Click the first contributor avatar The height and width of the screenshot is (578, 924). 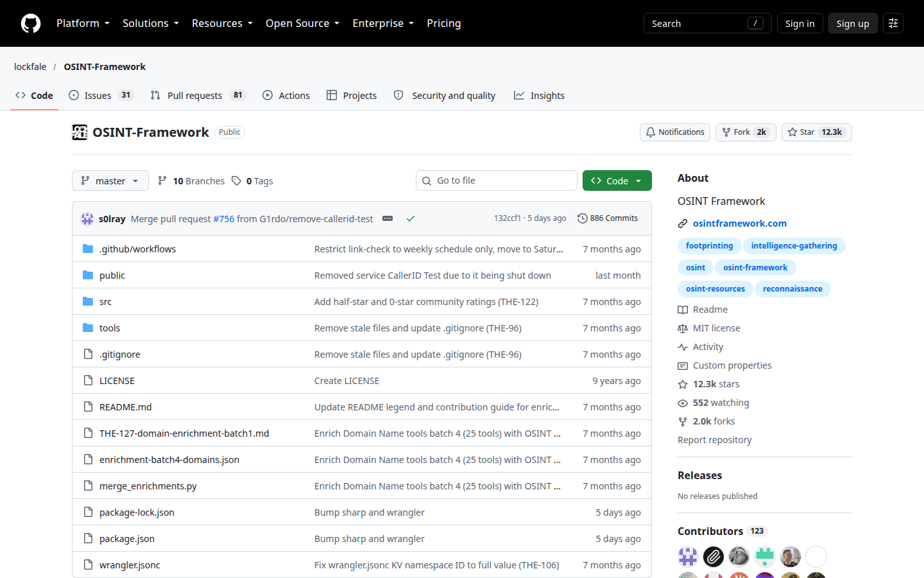point(688,557)
